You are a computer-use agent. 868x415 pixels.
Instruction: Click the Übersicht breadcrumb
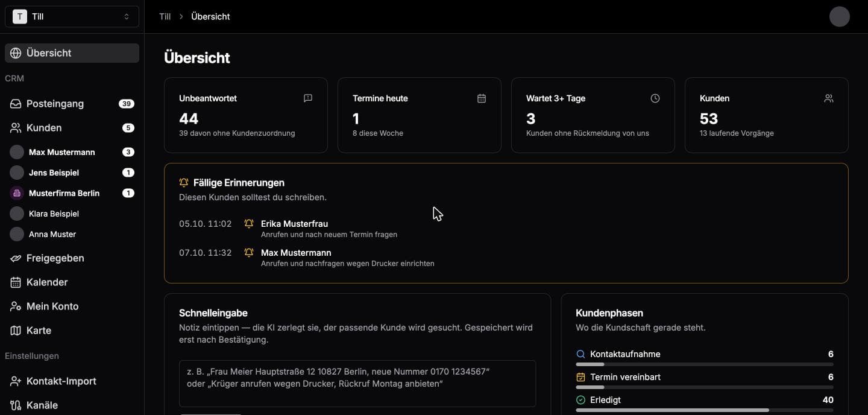tap(210, 16)
